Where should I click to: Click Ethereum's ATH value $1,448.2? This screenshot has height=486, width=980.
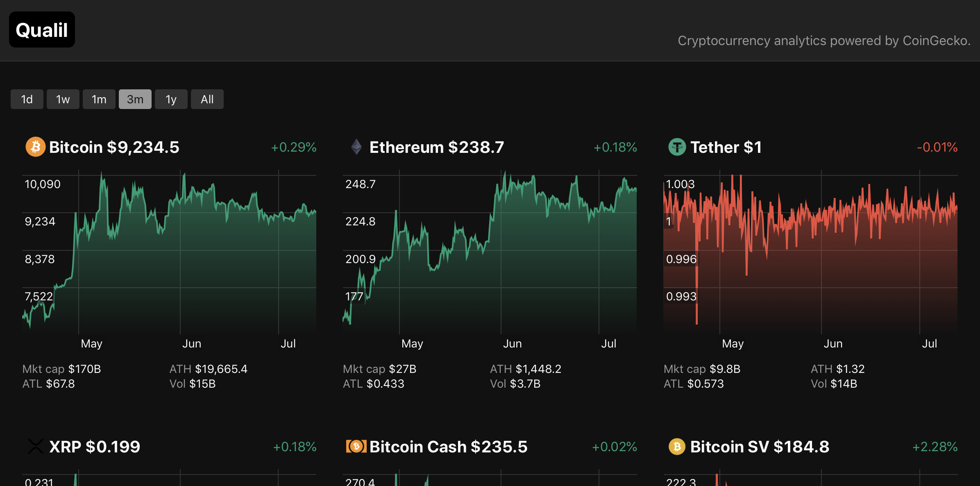coord(526,369)
